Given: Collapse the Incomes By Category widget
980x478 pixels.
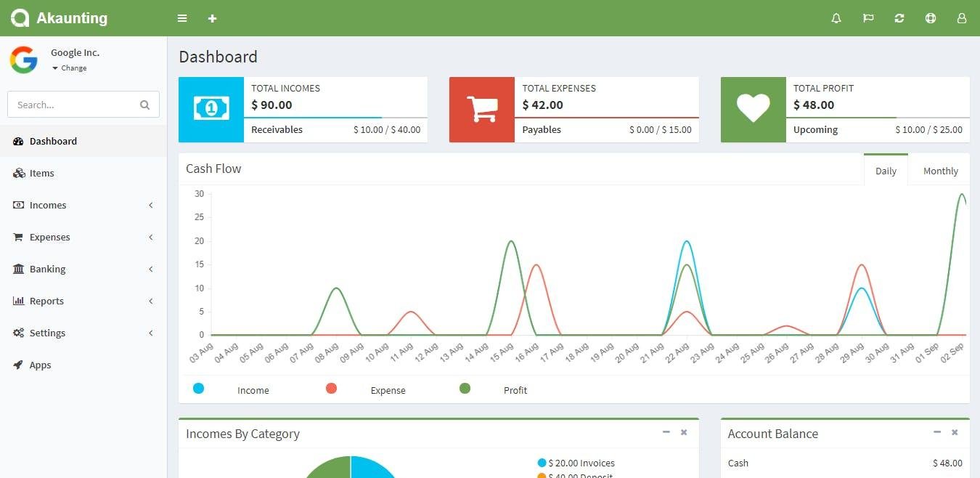Looking at the screenshot, I should (x=666, y=432).
